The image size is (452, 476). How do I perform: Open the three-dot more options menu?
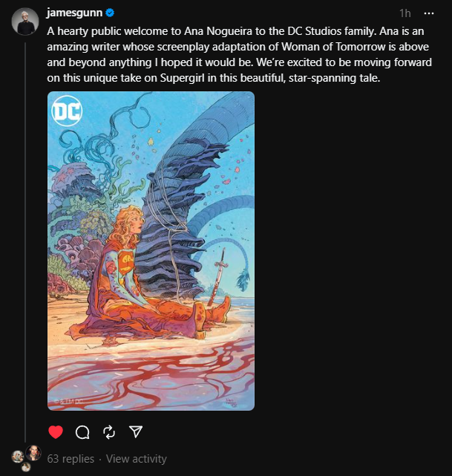point(429,13)
